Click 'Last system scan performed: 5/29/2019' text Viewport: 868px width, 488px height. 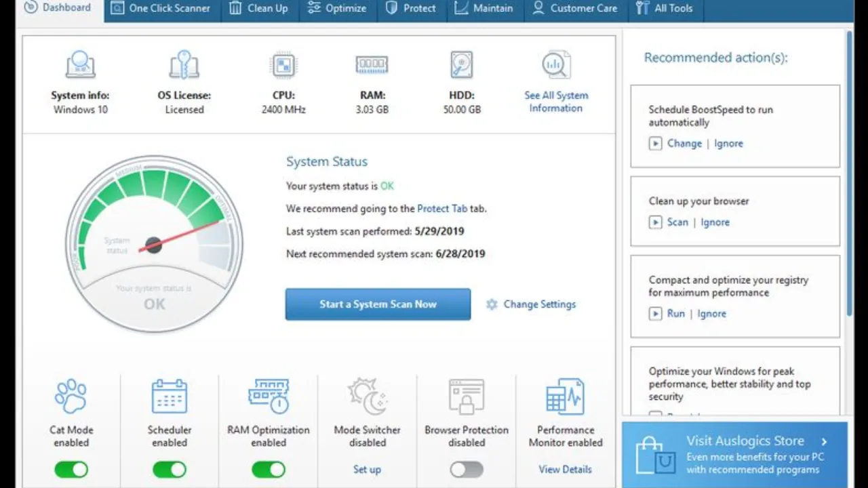click(375, 231)
